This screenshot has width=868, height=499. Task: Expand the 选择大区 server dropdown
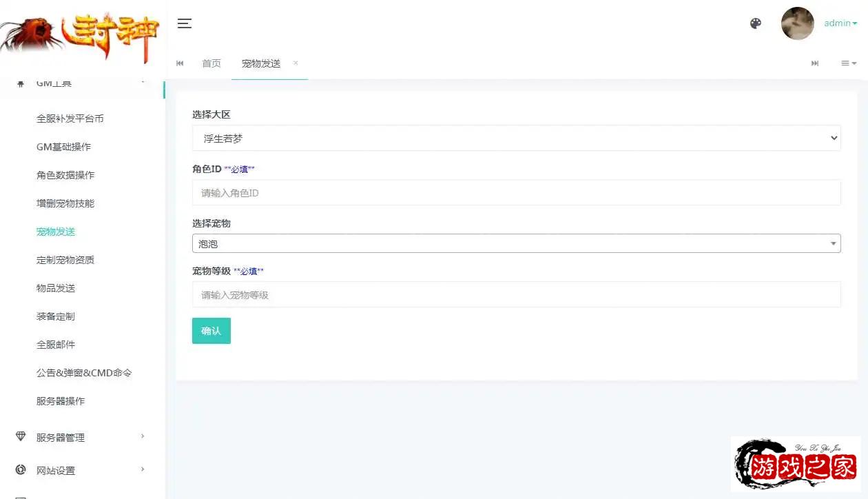pos(516,138)
